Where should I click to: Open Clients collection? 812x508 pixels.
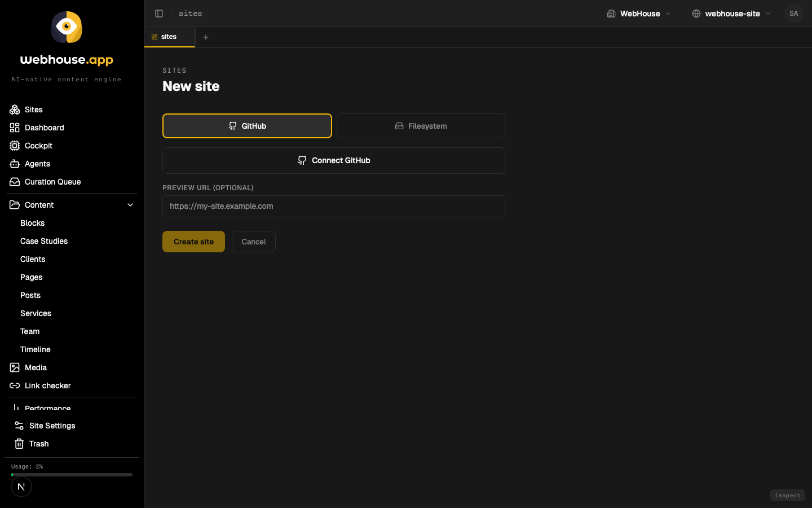[33, 259]
